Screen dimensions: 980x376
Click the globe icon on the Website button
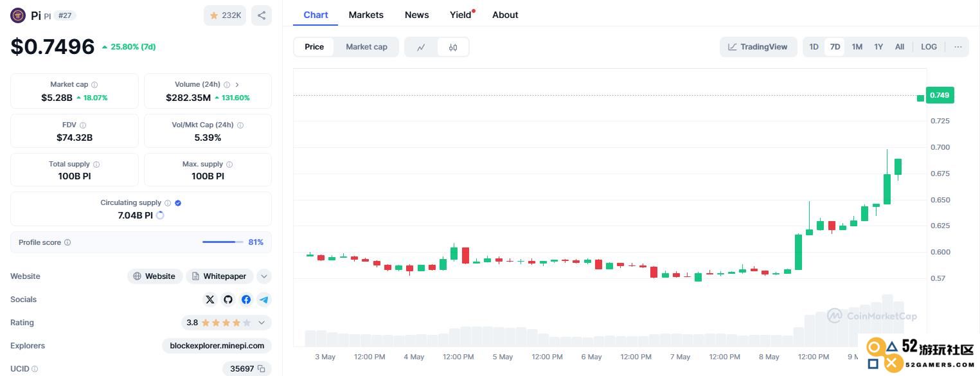(x=137, y=276)
